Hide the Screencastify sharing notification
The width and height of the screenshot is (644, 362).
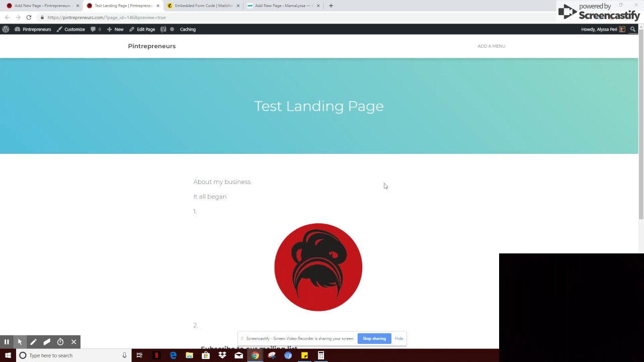[398, 338]
